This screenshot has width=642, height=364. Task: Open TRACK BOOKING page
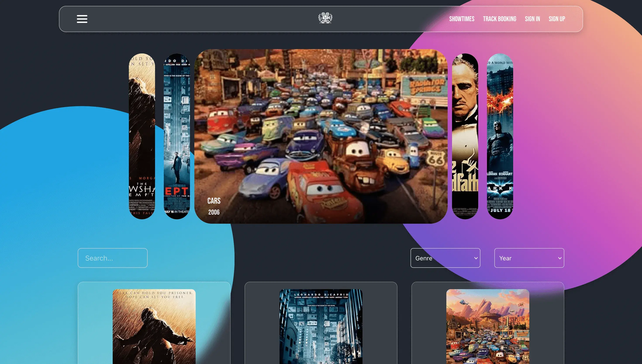(499, 19)
